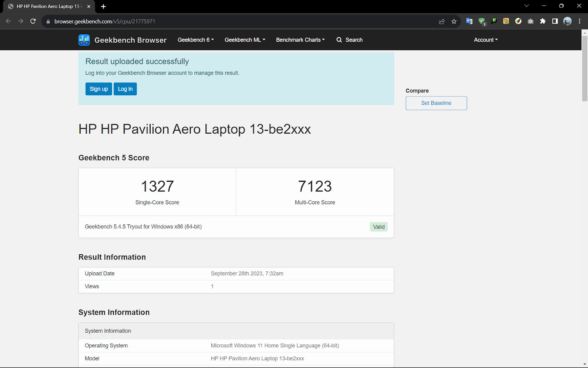This screenshot has height=368, width=588.
Task: Click the scrollbar up arrow
Action: [585, 32]
